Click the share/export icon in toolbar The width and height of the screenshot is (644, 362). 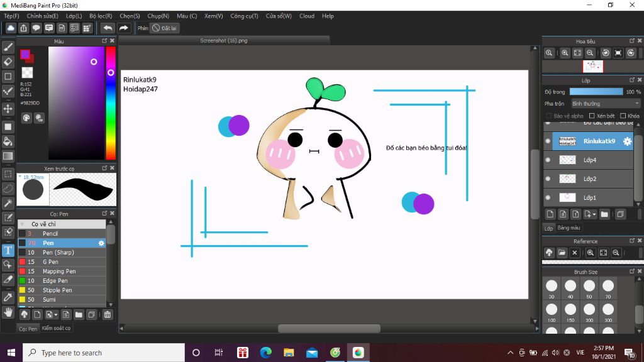click(23, 28)
